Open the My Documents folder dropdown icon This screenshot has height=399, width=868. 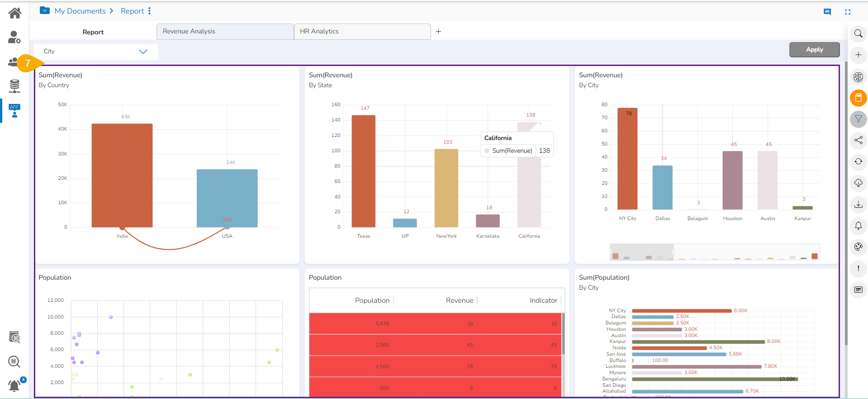coord(45,10)
